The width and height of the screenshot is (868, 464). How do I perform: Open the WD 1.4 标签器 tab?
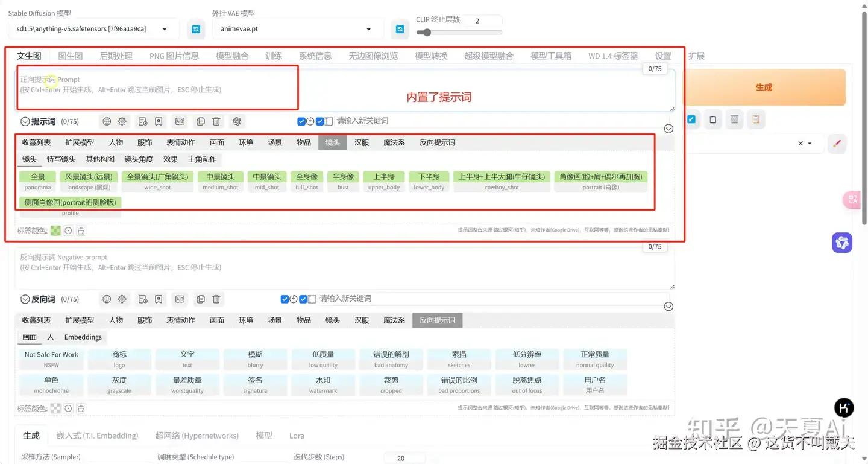coord(613,56)
